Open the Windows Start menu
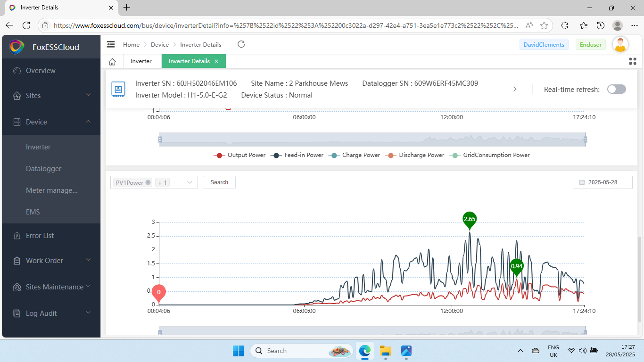Image resolution: width=644 pixels, height=362 pixels. tap(238, 351)
